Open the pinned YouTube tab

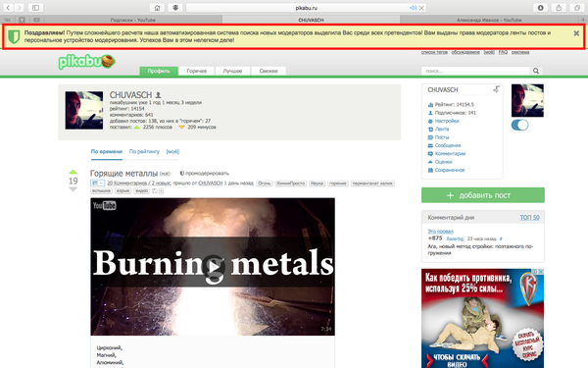tap(36, 20)
